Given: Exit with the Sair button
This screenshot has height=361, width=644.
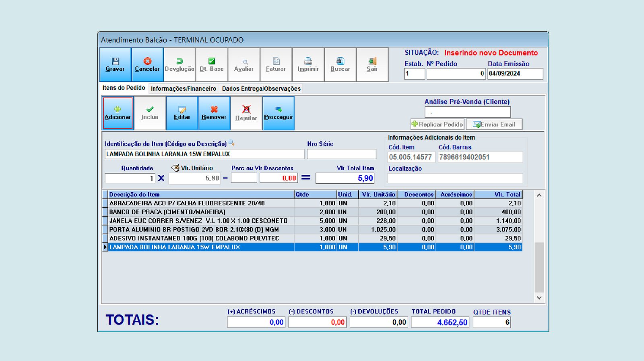Looking at the screenshot, I should point(372,64).
